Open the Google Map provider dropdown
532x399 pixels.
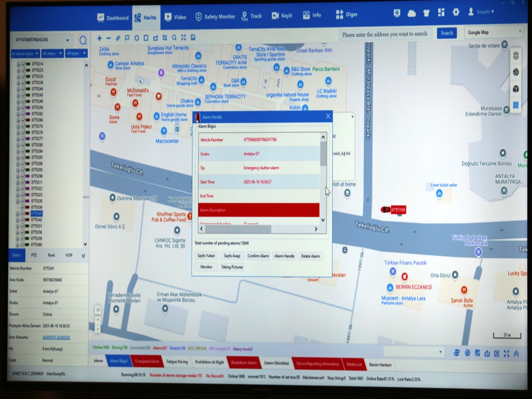(x=494, y=33)
